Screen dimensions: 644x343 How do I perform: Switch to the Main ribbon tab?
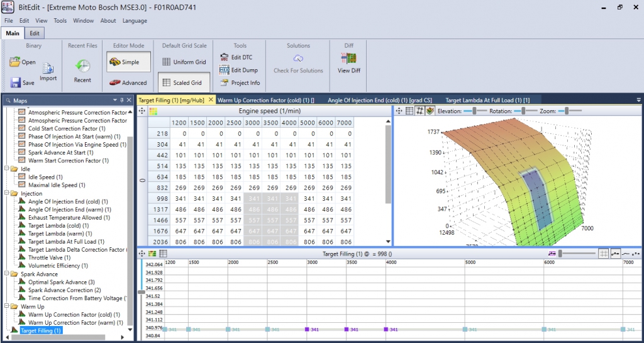13,33
